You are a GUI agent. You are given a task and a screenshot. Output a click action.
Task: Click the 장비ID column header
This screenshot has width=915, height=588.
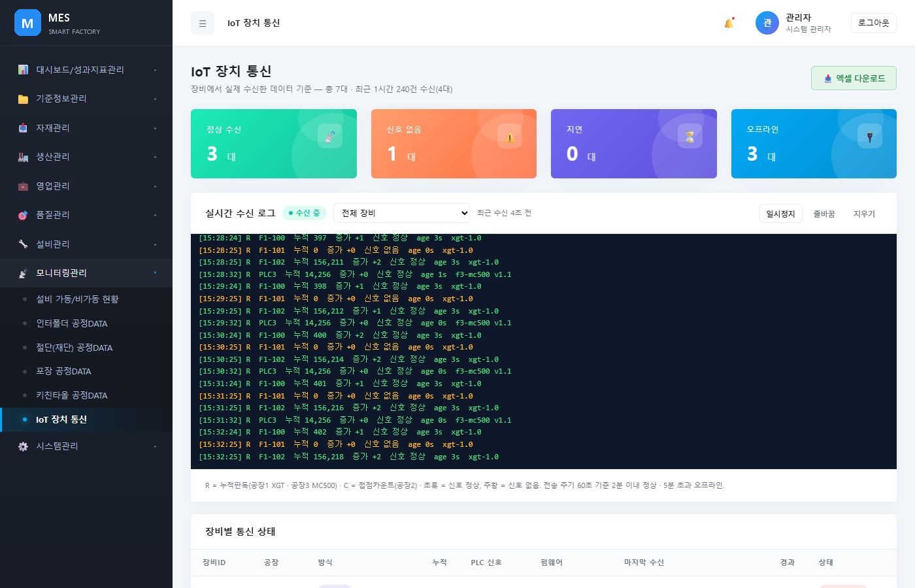tap(214, 563)
